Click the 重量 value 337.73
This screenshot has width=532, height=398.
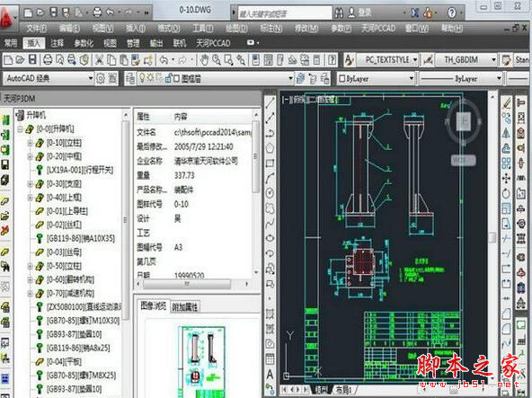click(184, 175)
